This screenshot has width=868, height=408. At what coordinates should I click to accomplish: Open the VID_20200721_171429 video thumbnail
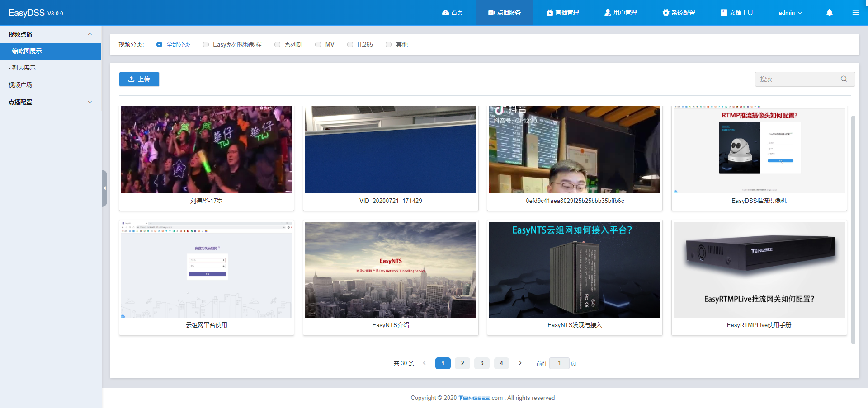(391, 150)
